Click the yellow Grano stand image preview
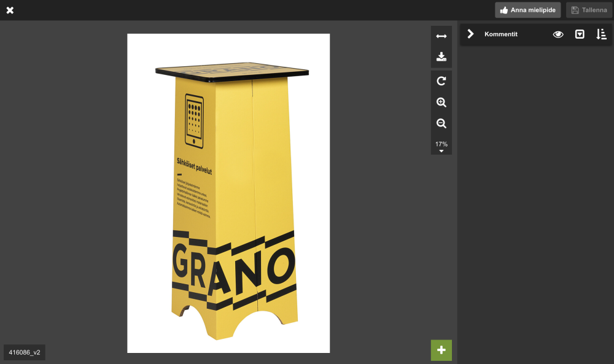 pyautogui.click(x=228, y=193)
